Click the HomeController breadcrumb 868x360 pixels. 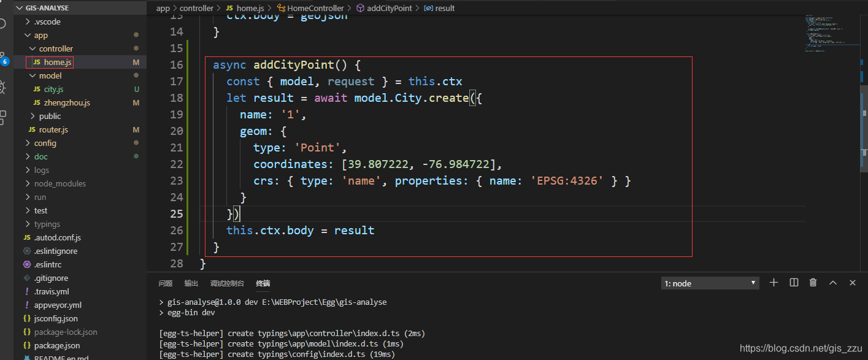[x=315, y=8]
